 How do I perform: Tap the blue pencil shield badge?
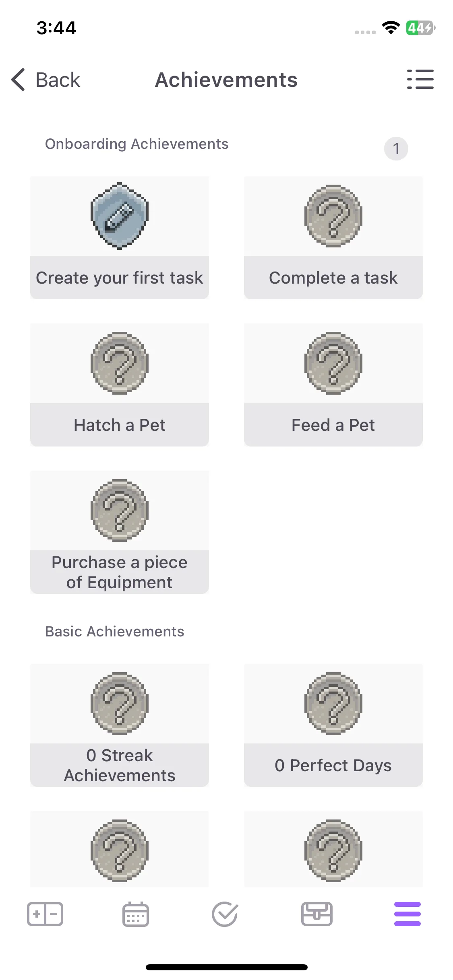120,216
